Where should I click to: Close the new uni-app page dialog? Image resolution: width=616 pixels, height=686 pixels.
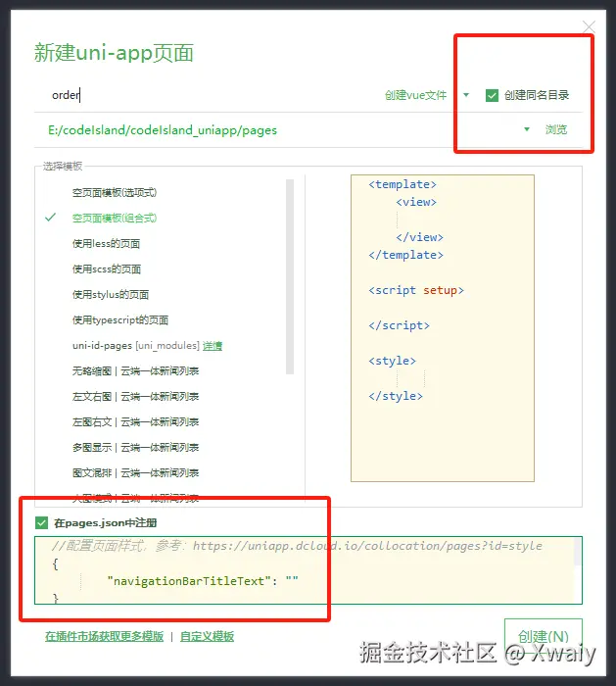pyautogui.click(x=589, y=27)
